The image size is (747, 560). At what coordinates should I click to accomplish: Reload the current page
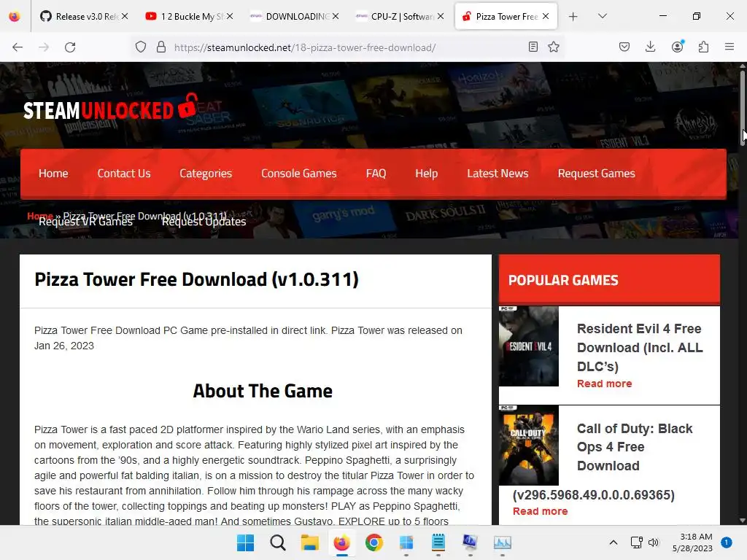pyautogui.click(x=70, y=47)
